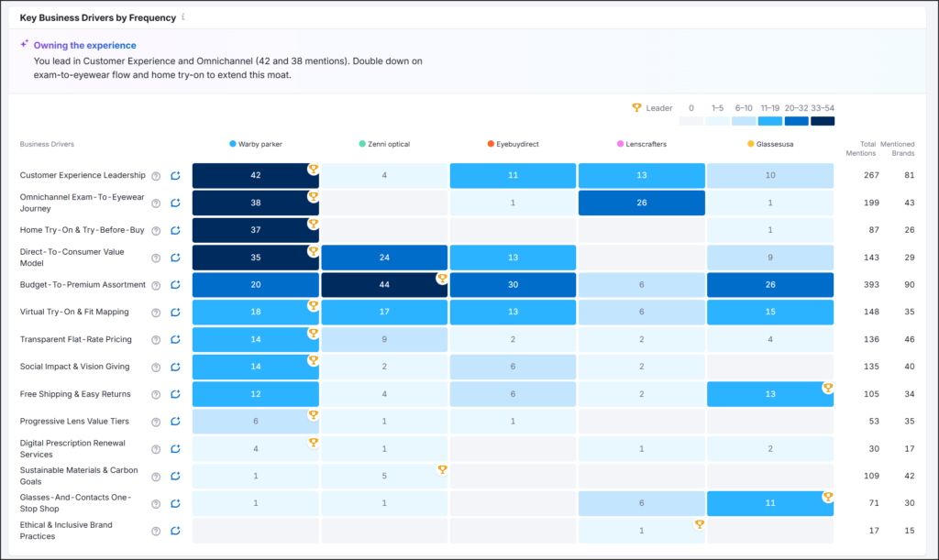This screenshot has width=939, height=560.
Task: Select the 33–54 range legend swatch
Action: pyautogui.click(x=823, y=121)
